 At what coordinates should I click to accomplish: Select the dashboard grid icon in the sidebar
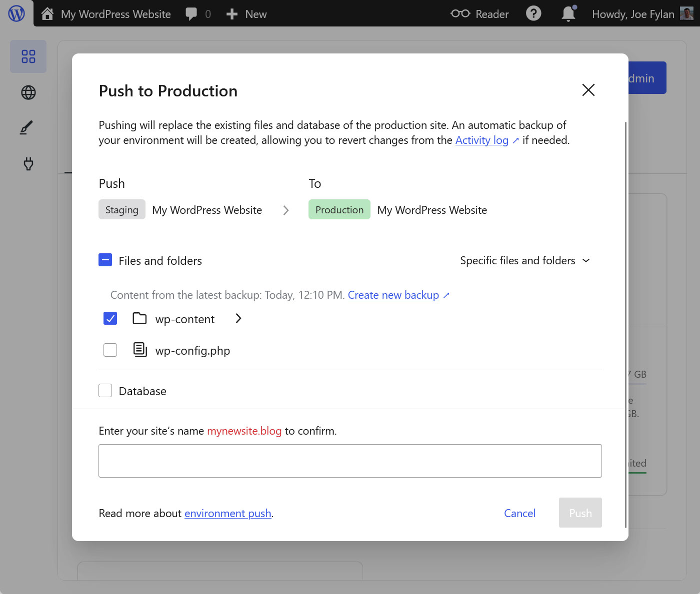pos(28,56)
